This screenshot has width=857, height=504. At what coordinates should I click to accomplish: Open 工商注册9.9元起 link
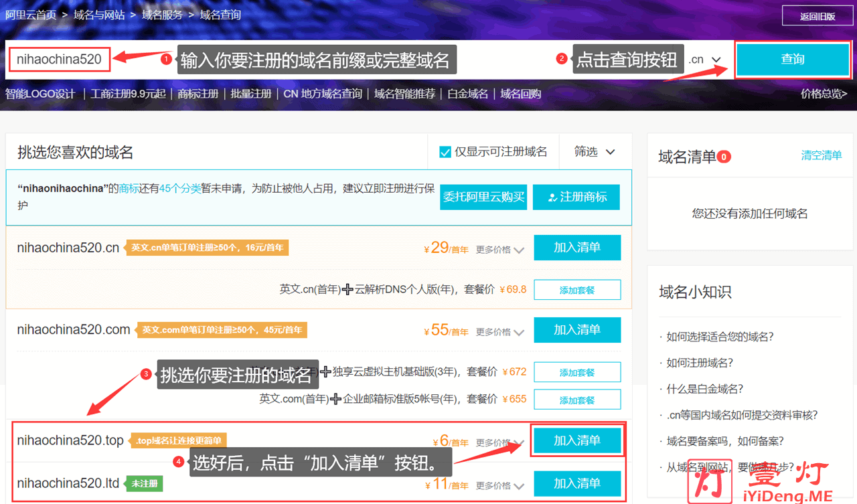(128, 94)
